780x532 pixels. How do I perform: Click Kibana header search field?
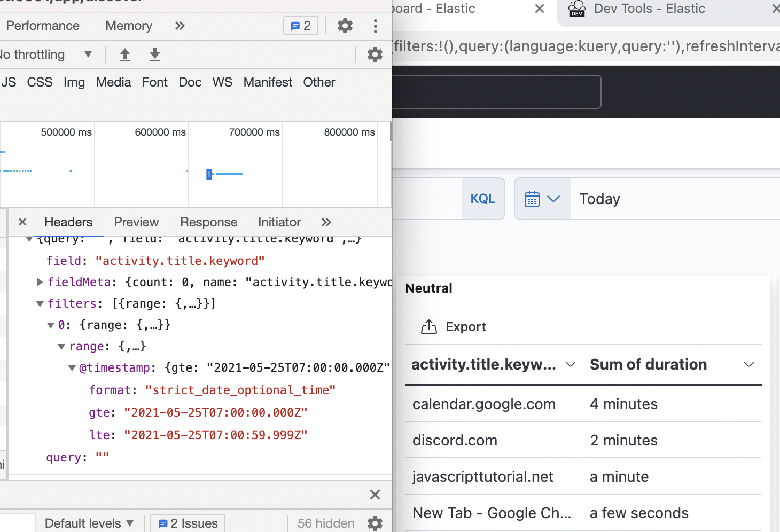(497, 92)
